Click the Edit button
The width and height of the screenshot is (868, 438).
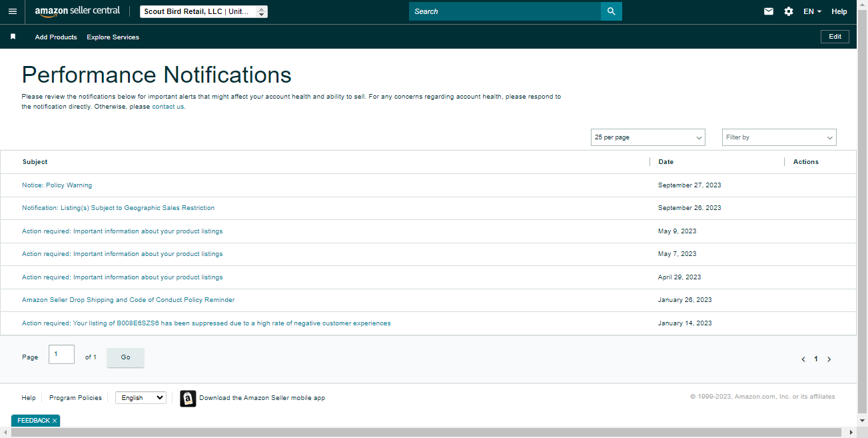click(835, 37)
